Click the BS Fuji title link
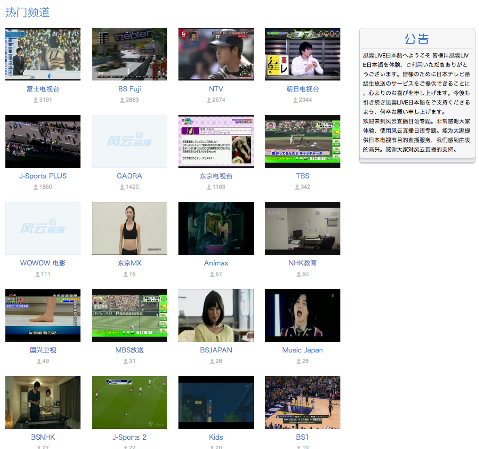This screenshot has height=449, width=479. pos(130,89)
